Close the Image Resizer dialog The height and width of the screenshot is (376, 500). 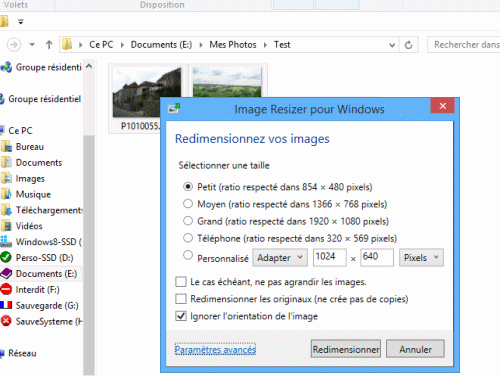(x=442, y=106)
